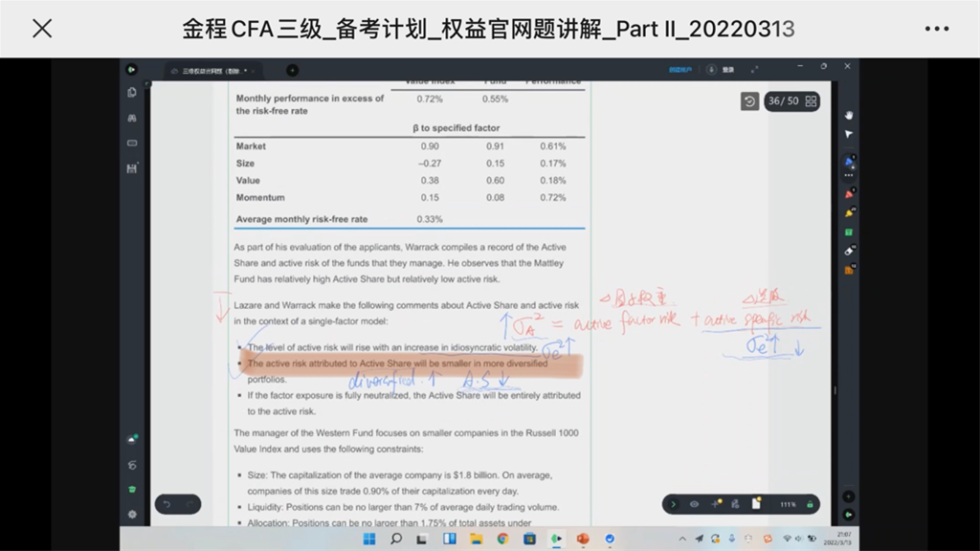Collapse the bottom toolbar with the green chevron
The height and width of the screenshot is (551, 980).
(x=673, y=504)
